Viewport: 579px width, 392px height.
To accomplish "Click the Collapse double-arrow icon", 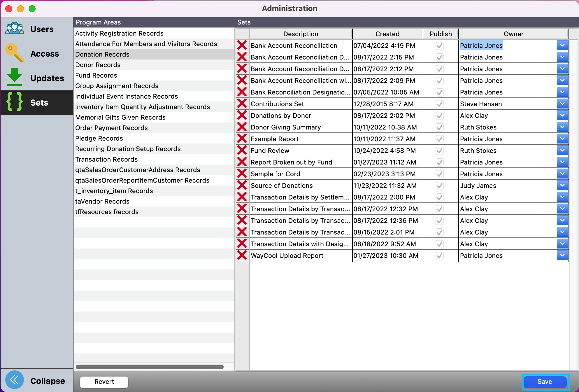I will 15,380.
